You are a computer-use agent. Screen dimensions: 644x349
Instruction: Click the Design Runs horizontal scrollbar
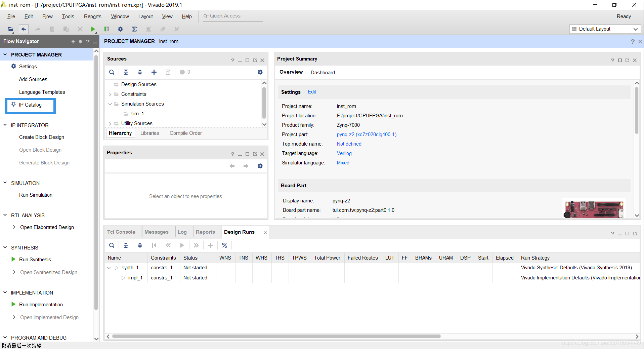[x=276, y=336]
